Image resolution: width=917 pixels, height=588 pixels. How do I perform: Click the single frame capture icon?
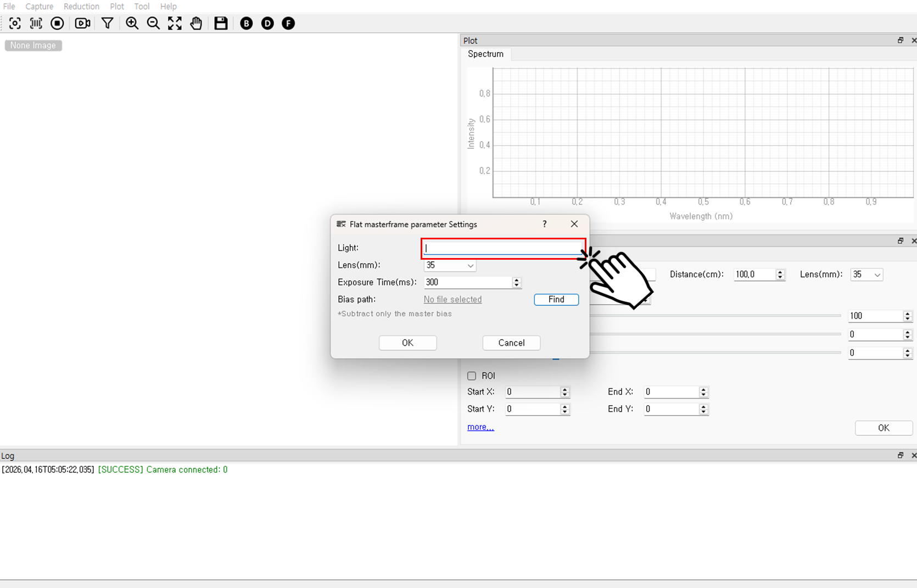click(x=15, y=23)
